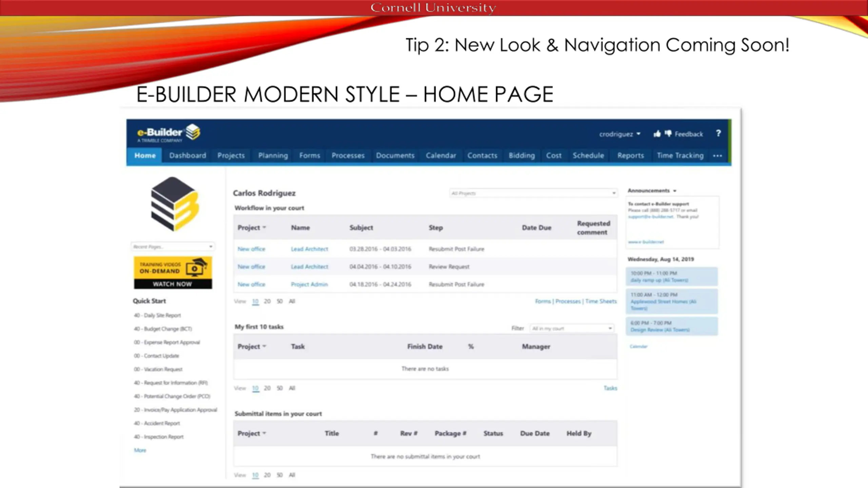Click the www.e-builder.net announcement link
Viewport: 868px width, 488px height.
(x=646, y=242)
